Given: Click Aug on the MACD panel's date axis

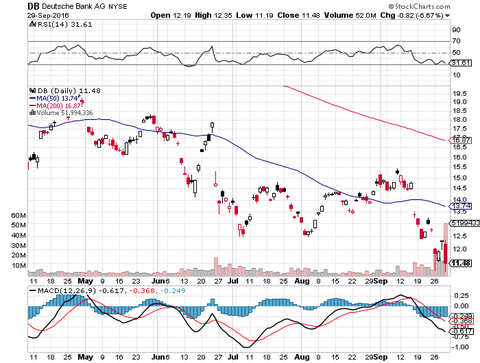Looking at the screenshot, I should [x=302, y=357].
